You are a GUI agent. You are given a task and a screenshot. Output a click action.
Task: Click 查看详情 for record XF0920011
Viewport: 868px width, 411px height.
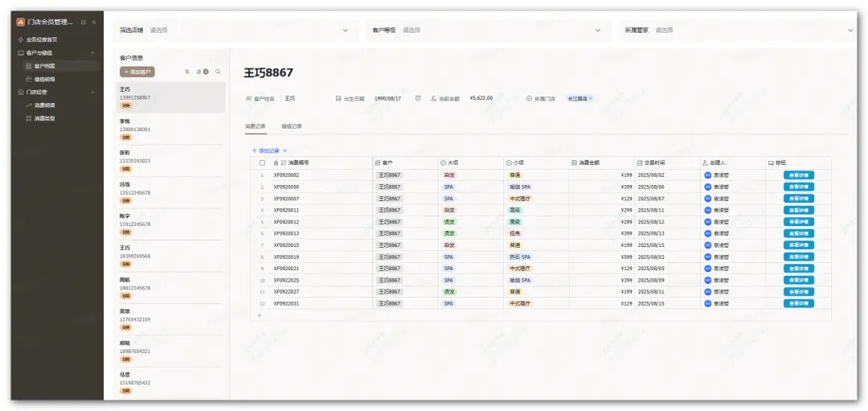(x=798, y=211)
